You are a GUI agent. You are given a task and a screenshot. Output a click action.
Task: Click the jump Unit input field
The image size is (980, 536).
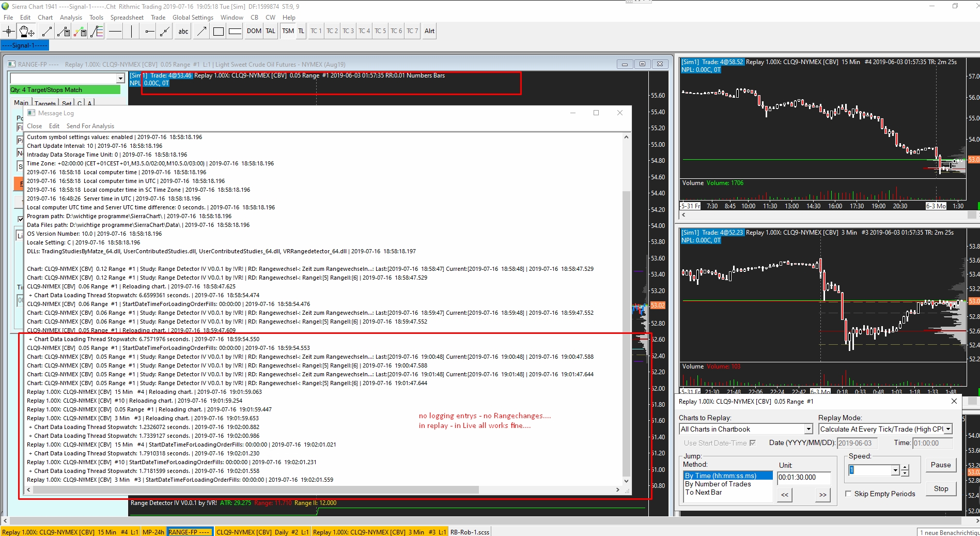804,478
